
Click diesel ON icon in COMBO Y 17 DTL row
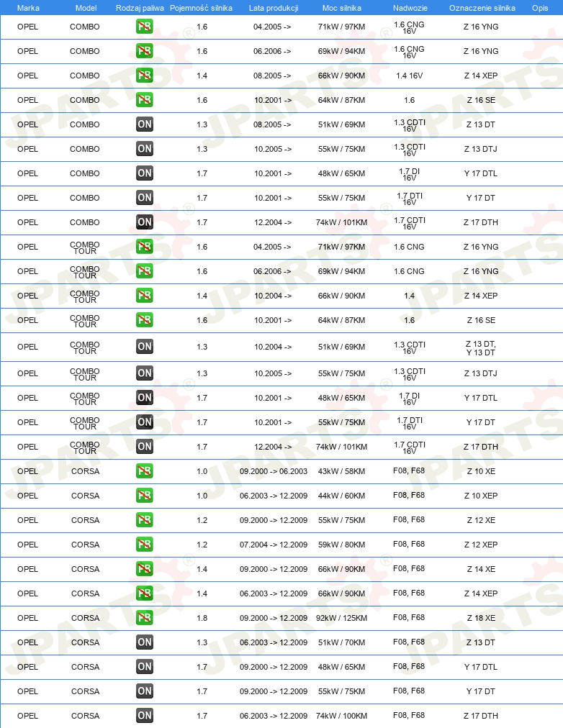[145, 173]
